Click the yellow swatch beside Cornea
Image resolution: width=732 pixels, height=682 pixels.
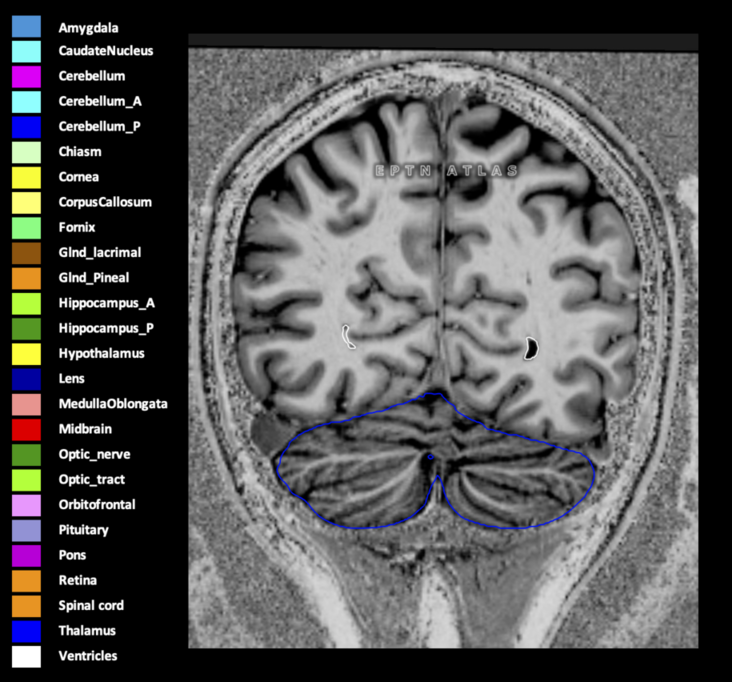click(x=26, y=178)
